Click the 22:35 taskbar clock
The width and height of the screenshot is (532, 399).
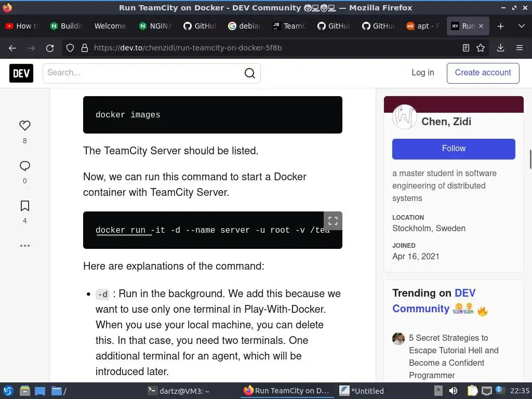[520, 391]
